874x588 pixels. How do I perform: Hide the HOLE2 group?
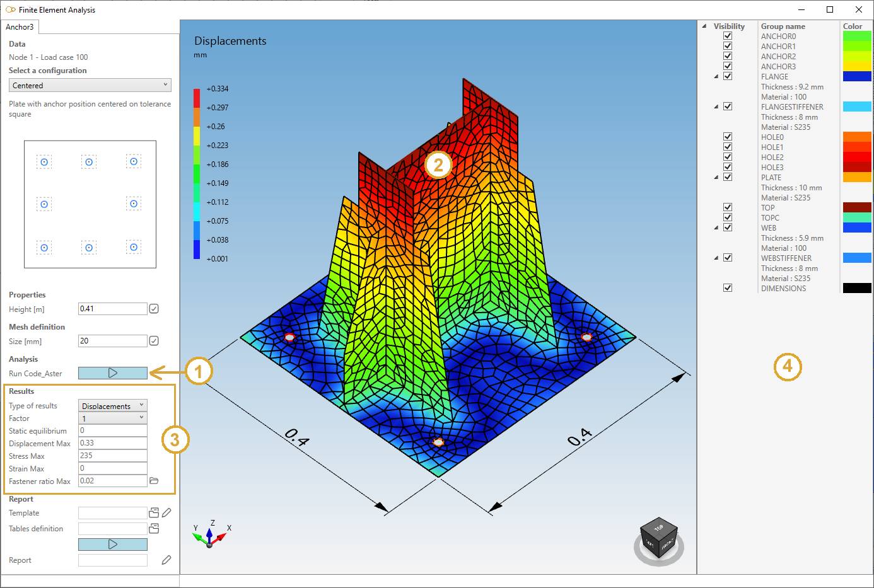728,157
